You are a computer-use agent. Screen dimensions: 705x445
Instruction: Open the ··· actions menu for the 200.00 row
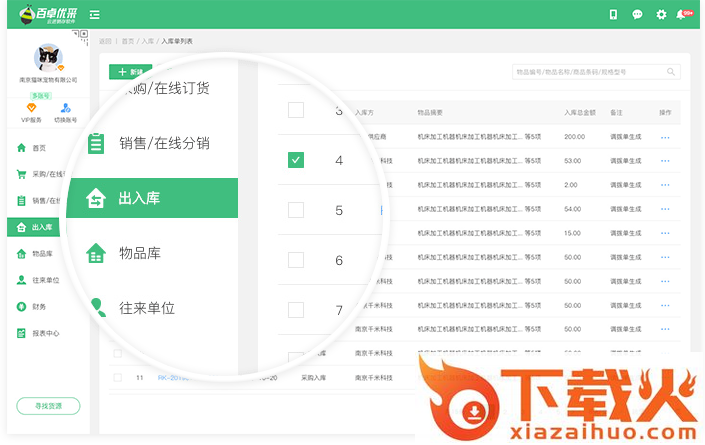click(665, 136)
